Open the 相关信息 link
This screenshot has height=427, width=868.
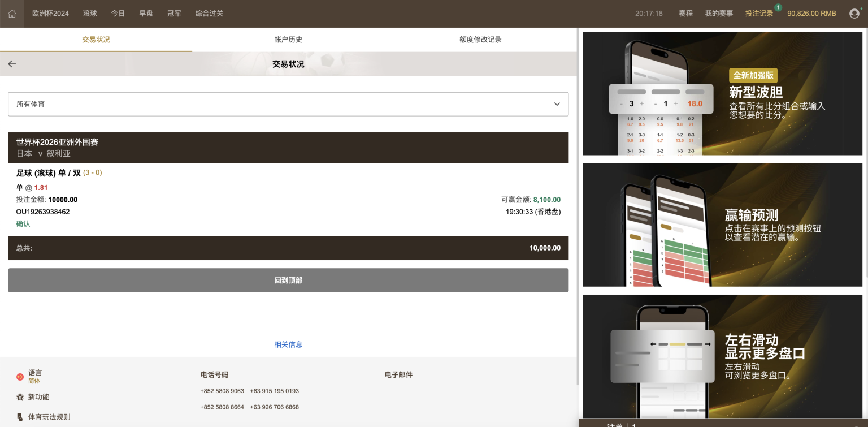(288, 344)
